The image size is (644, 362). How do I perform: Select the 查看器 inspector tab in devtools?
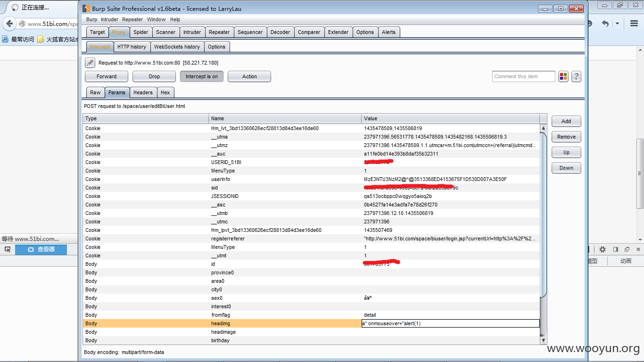click(x=41, y=249)
